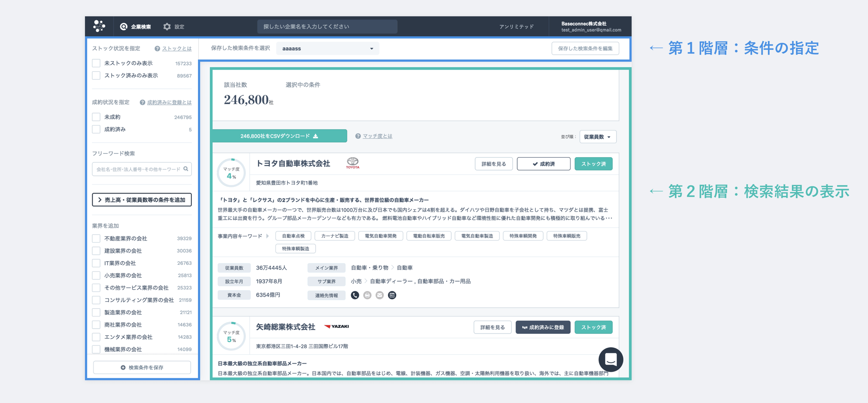Viewport: 868px width, 403px height.
Task: Click Toyota's email contact icon
Action: (x=380, y=295)
